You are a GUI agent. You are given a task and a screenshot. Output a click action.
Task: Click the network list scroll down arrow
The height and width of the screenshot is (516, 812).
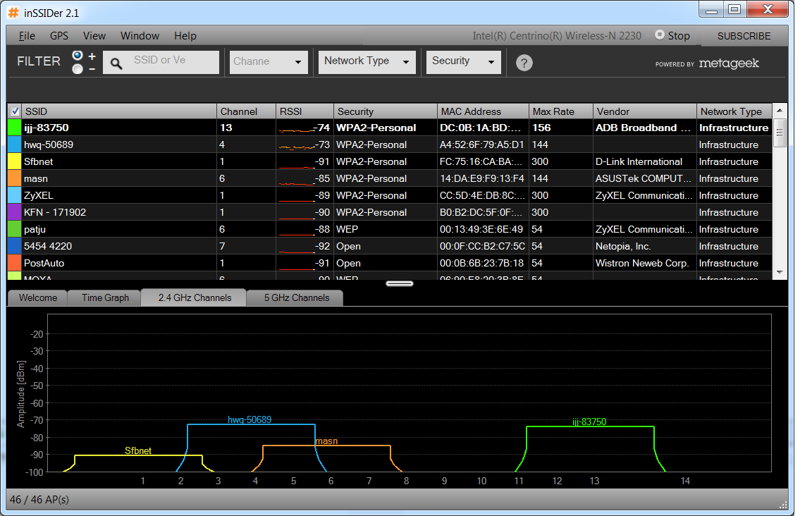pos(780,272)
